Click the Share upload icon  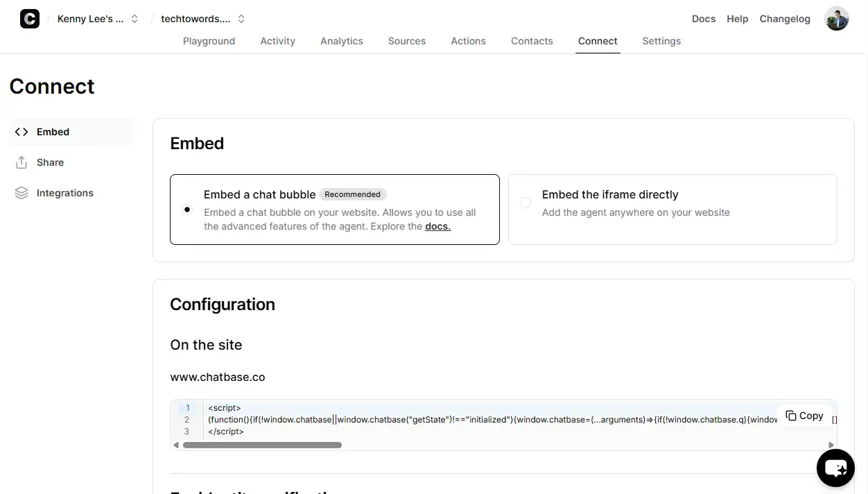point(21,162)
